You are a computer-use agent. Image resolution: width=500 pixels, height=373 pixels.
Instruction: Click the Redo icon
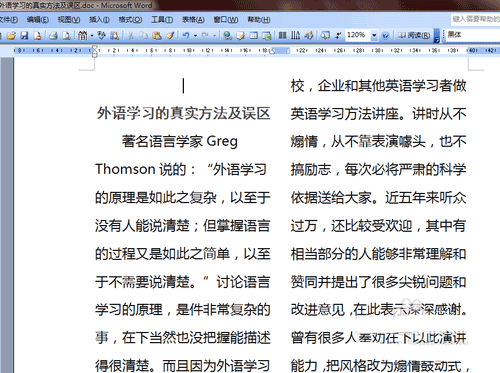[205, 35]
